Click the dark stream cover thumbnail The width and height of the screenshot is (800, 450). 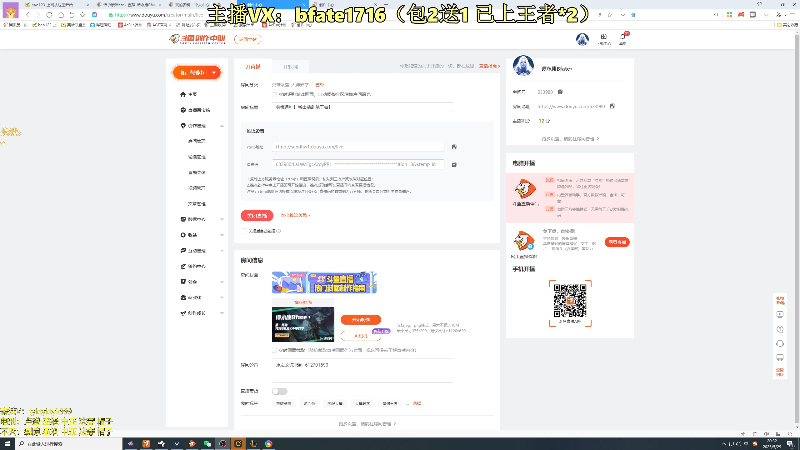tap(303, 323)
